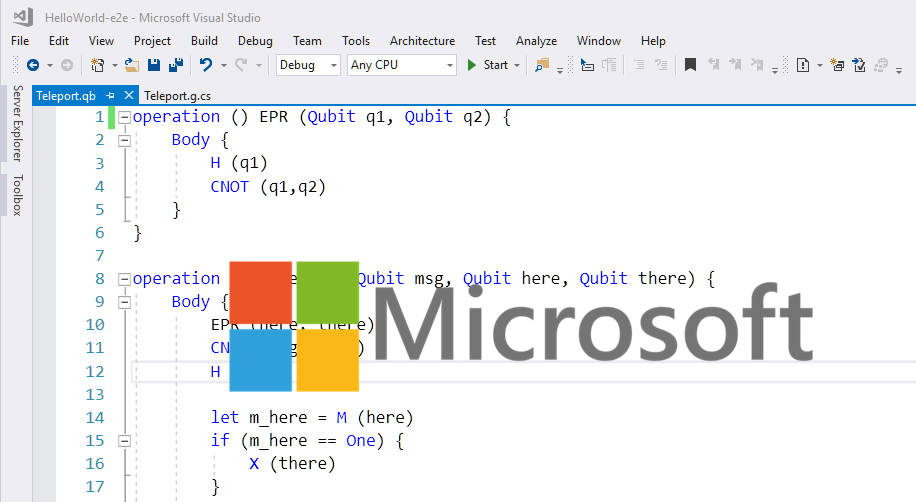Viewport: 916px width, 502px height.
Task: Open the Any CPU platform dropdown
Action: point(401,65)
